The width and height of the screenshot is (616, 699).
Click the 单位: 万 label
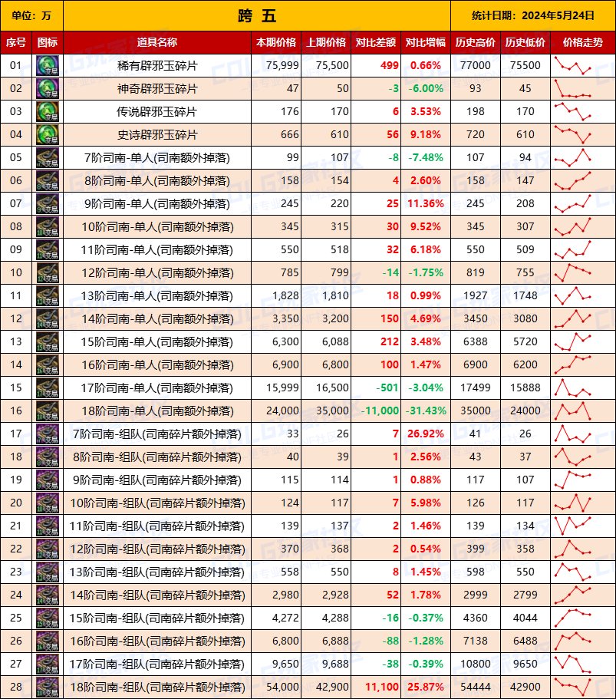click(x=31, y=15)
